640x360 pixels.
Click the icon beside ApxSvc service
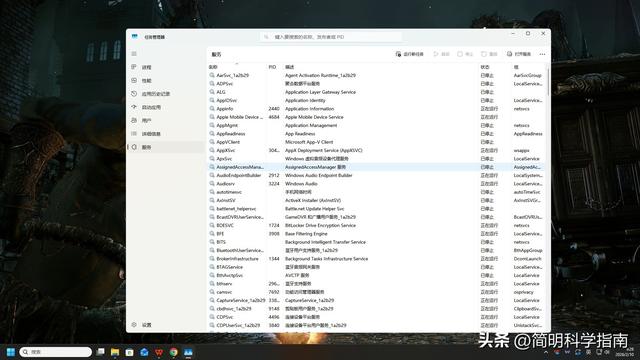(212, 159)
